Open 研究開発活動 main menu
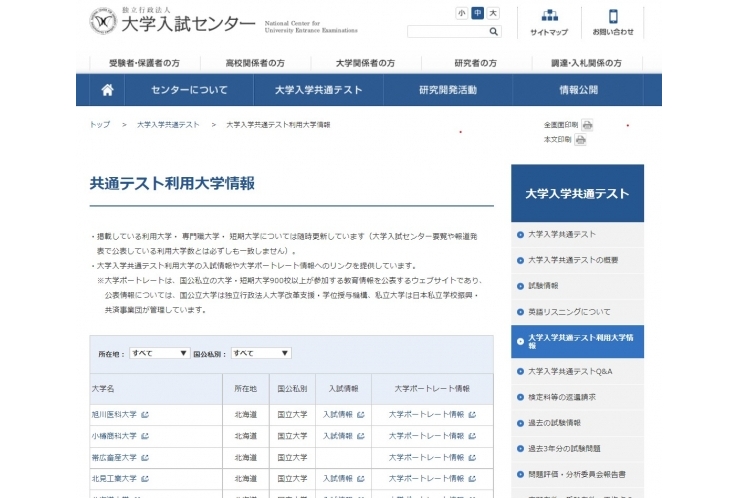The image size is (740, 498). pyautogui.click(x=448, y=90)
